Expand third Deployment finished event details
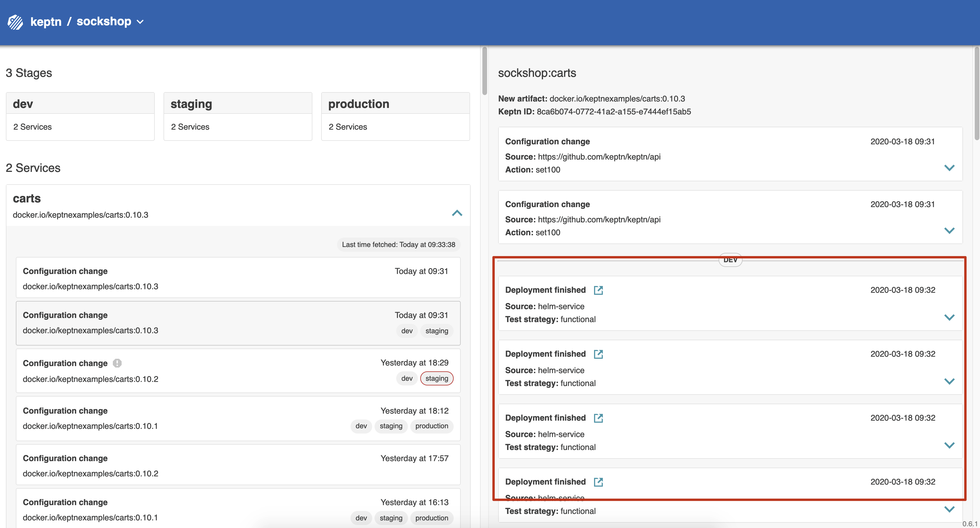980x528 pixels. pyautogui.click(x=949, y=445)
